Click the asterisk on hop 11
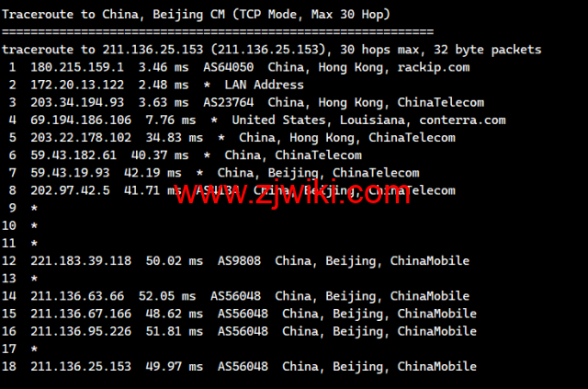The width and height of the screenshot is (588, 389). tap(34, 244)
